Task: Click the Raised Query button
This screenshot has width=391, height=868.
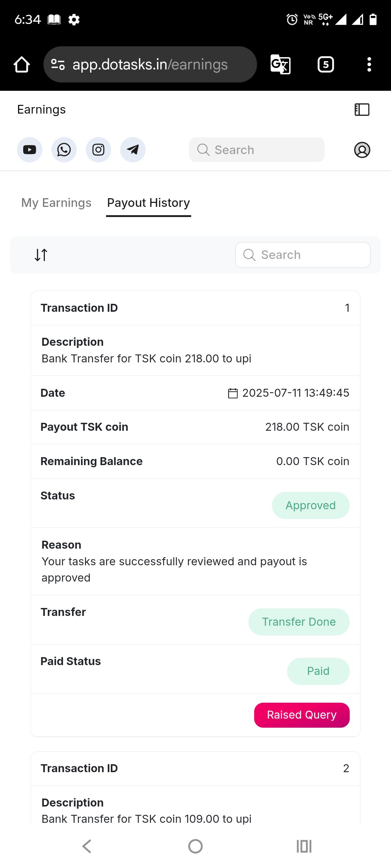Action: pos(302,715)
